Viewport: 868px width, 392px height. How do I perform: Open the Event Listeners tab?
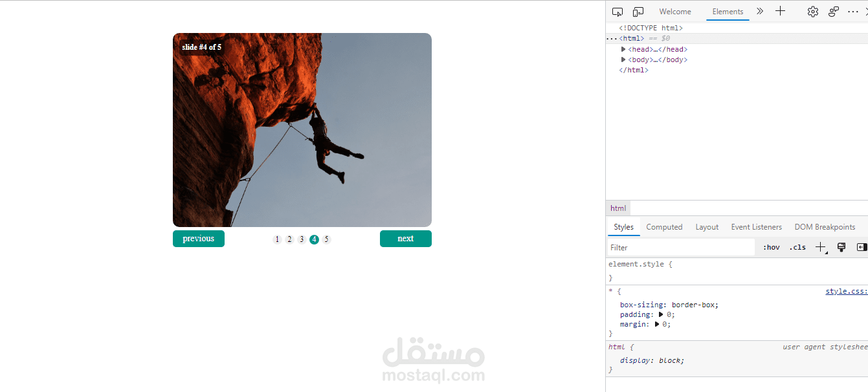pos(756,226)
